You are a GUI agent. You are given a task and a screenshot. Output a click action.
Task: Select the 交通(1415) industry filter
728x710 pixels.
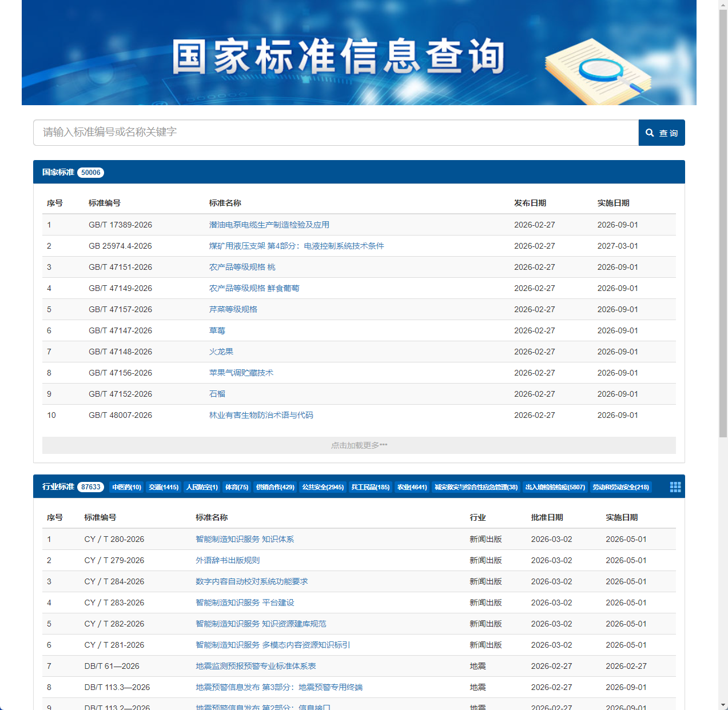tap(164, 486)
